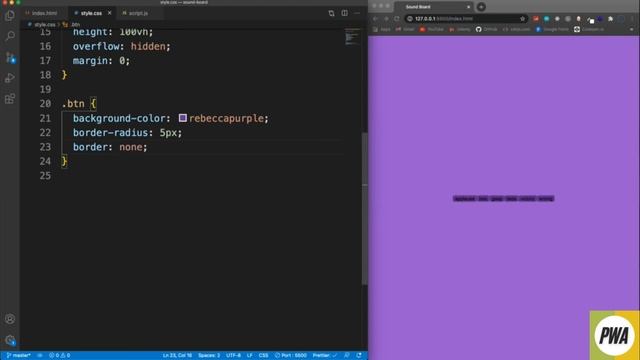Open the Search view in activity bar
Image resolution: width=640 pixels, height=360 pixels.
[x=10, y=36]
